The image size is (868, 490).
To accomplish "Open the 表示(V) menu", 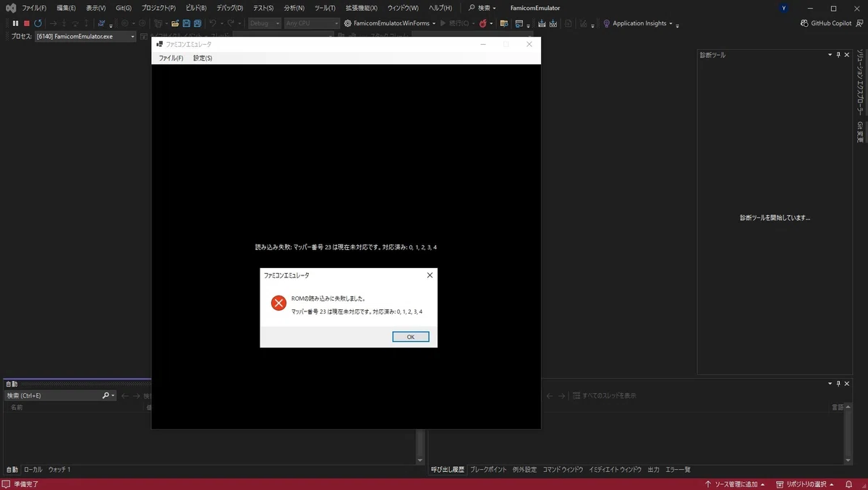I will point(95,8).
